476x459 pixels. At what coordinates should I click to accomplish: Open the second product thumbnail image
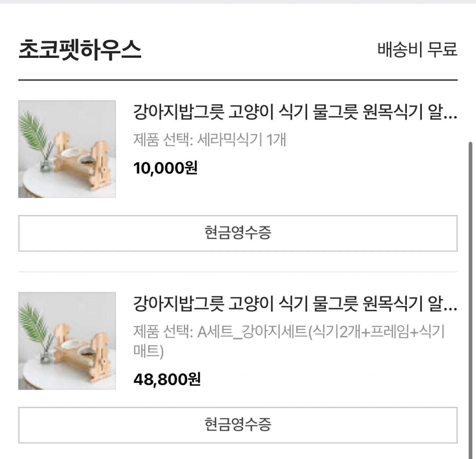pyautogui.click(x=67, y=341)
